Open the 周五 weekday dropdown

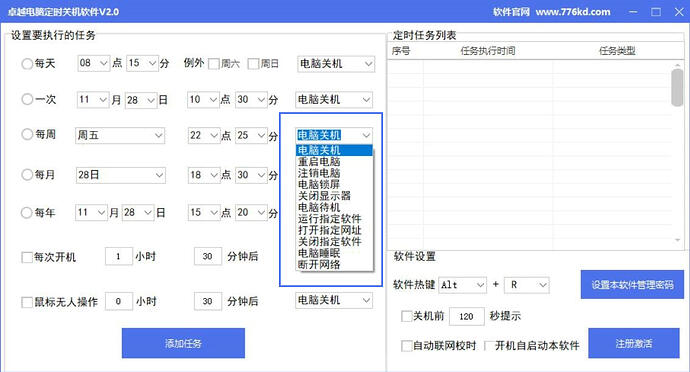pyautogui.click(x=120, y=135)
